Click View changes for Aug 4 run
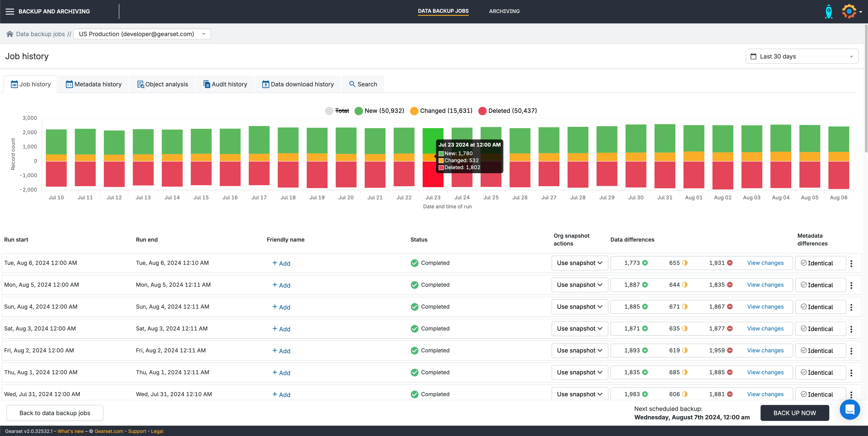868x436 pixels. tap(765, 307)
